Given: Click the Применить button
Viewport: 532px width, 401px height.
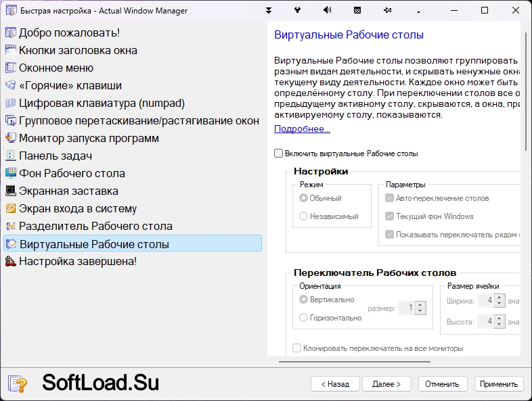Looking at the screenshot, I should [499, 384].
